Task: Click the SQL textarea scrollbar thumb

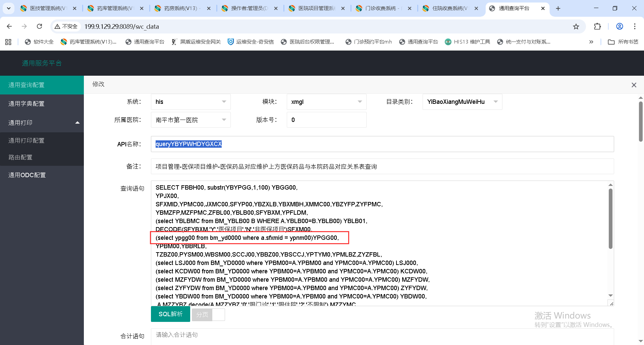Action: coord(610,219)
